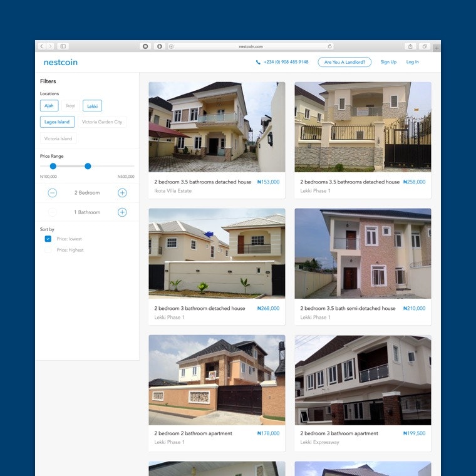
Task: Toggle the Victoria Garden City filter
Action: (x=102, y=122)
